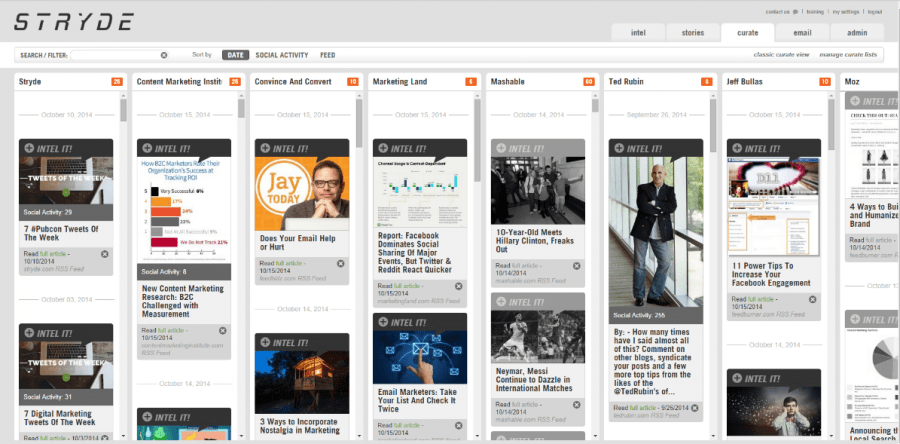The width and height of the screenshot is (900, 444).
Task: Click Intel It plus on Facebook Dominates report card
Action: pos(383,148)
